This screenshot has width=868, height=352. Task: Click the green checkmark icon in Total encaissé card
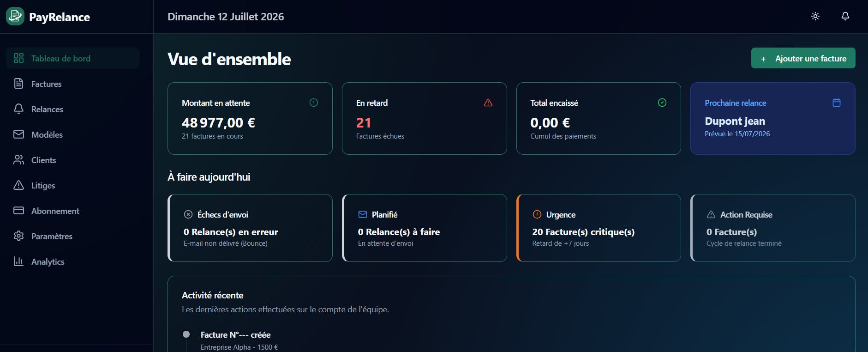[662, 103]
